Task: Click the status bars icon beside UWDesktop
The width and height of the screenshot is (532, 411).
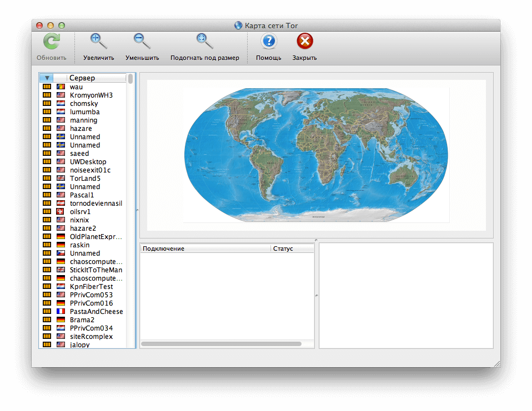Action: click(47, 161)
